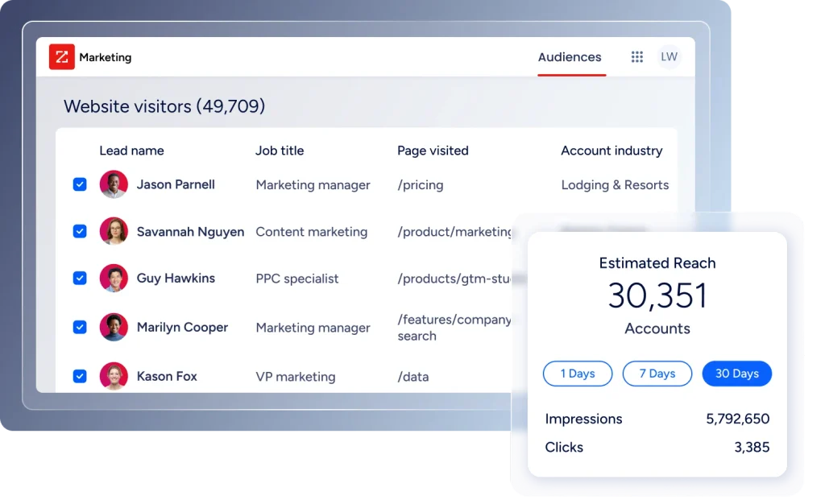825x504 pixels.
Task: Click Savannah Nguyen's profile photo
Action: tap(114, 231)
